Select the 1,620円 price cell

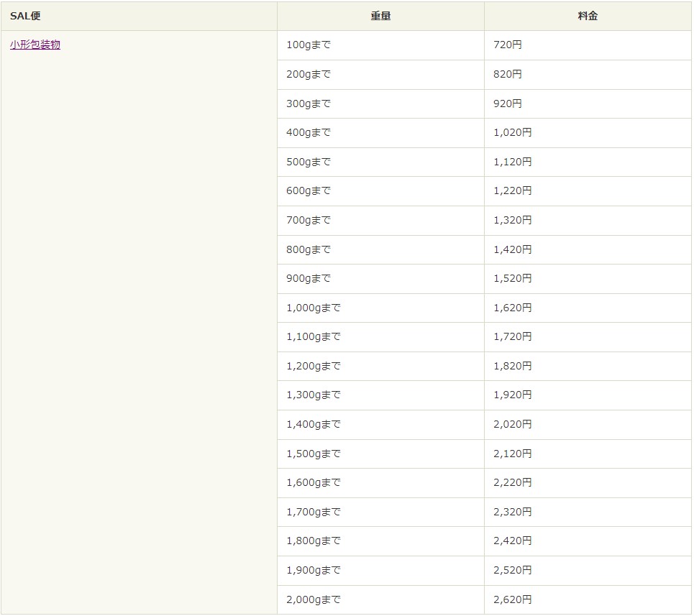click(x=513, y=308)
